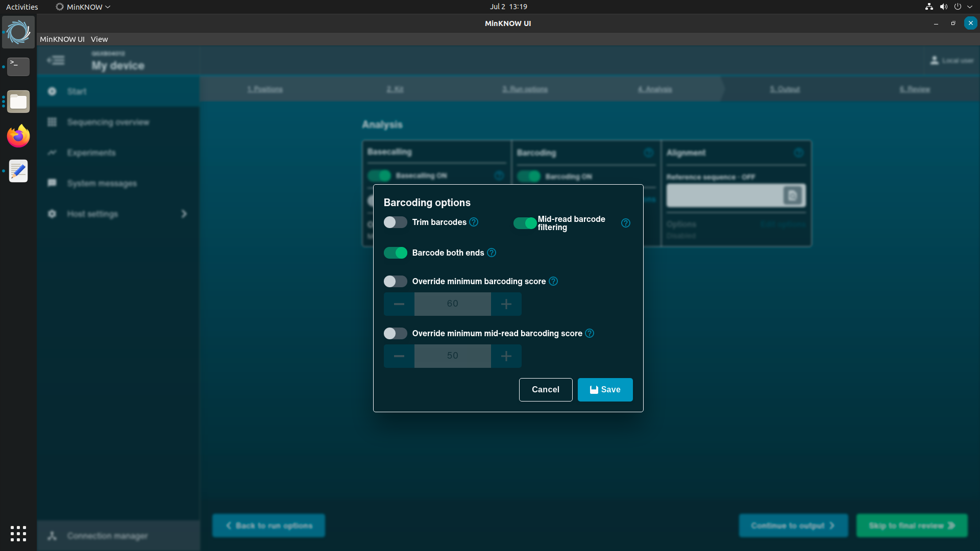This screenshot has width=980, height=551.
Task: Click the MinKNOW dock icon
Action: pyautogui.click(x=18, y=32)
